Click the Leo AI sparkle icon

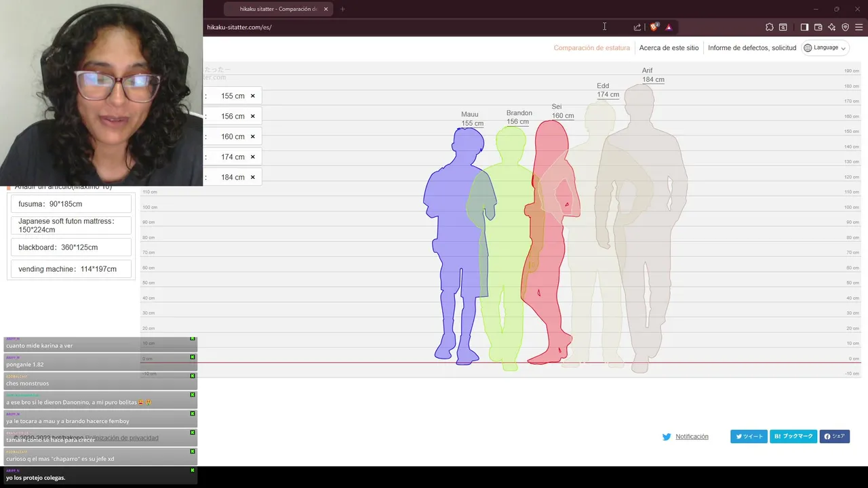[831, 27]
